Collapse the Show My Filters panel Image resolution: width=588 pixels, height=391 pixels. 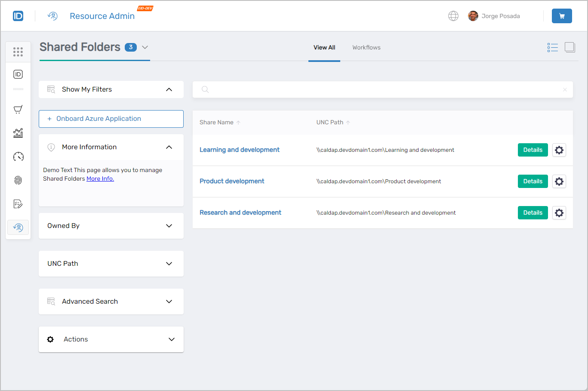[x=169, y=89]
